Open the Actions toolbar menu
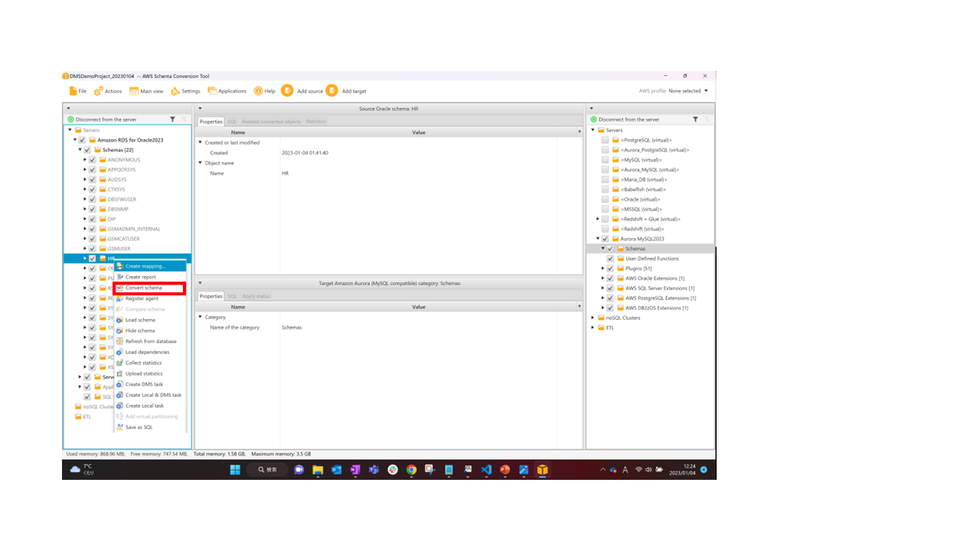 point(108,91)
